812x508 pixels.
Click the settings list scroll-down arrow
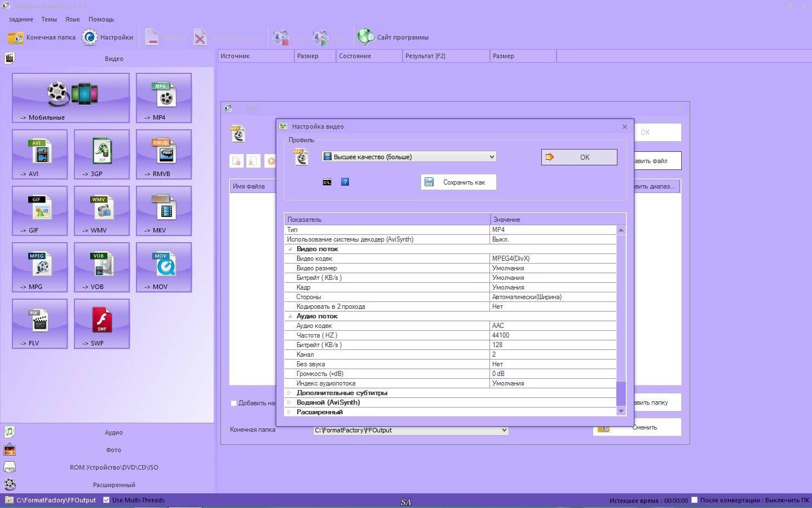coord(621,411)
